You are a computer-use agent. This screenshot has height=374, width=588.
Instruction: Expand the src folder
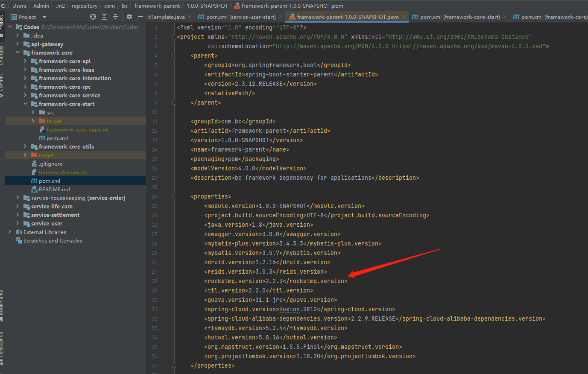pos(33,112)
